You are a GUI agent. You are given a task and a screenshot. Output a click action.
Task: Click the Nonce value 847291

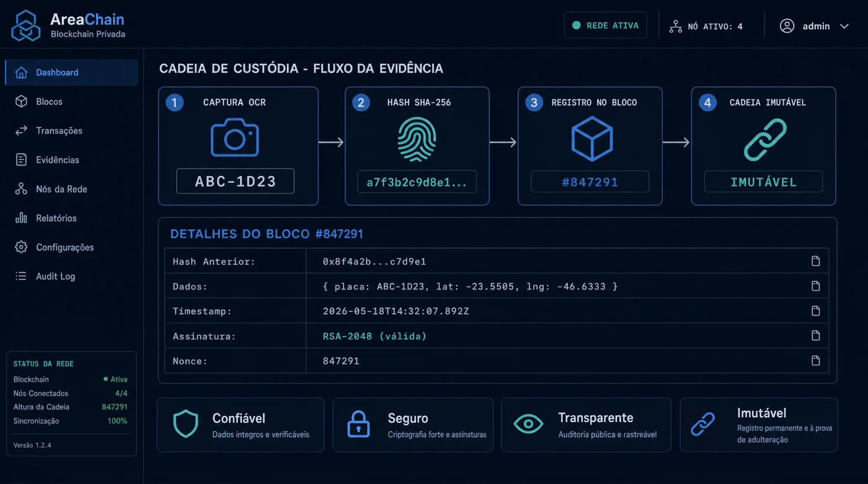pyautogui.click(x=341, y=361)
